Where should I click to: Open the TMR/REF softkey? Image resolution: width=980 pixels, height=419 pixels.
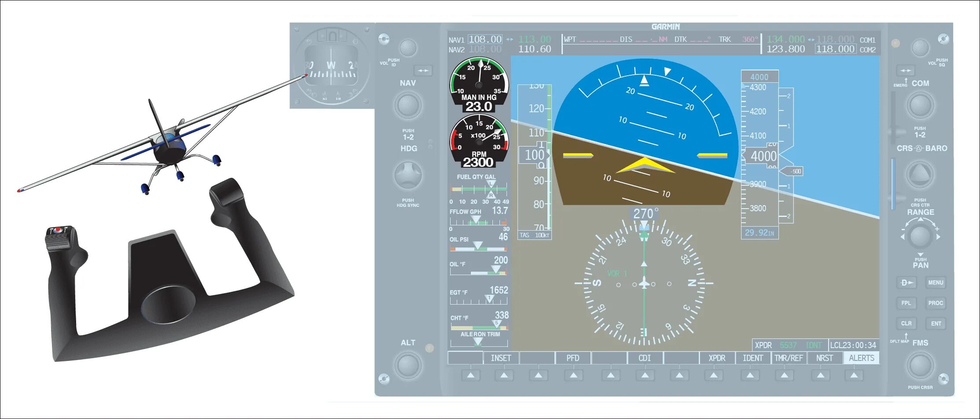[789, 358]
